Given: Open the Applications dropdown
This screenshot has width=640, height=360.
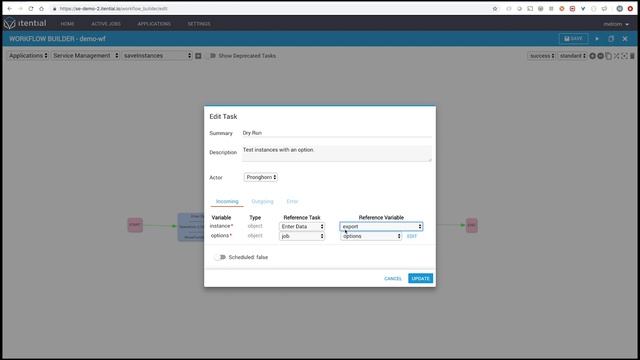Looking at the screenshot, I should (28, 56).
